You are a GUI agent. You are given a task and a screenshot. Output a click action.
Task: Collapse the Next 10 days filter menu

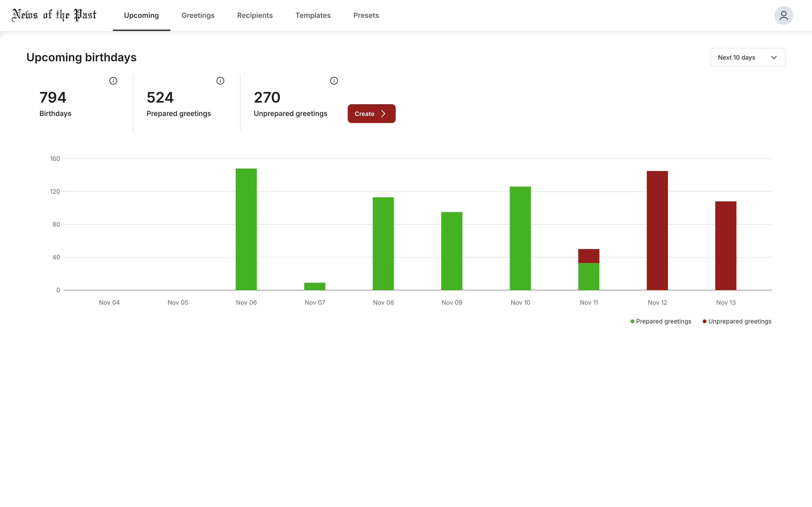(x=748, y=57)
